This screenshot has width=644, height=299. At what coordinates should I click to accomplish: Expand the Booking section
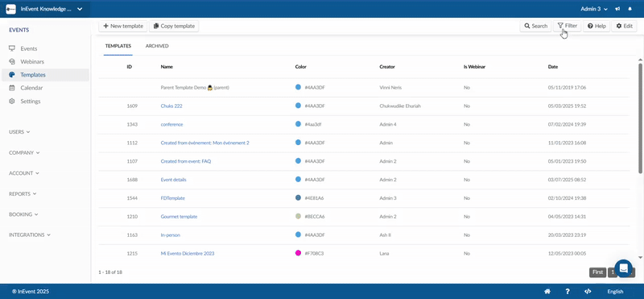(23, 214)
